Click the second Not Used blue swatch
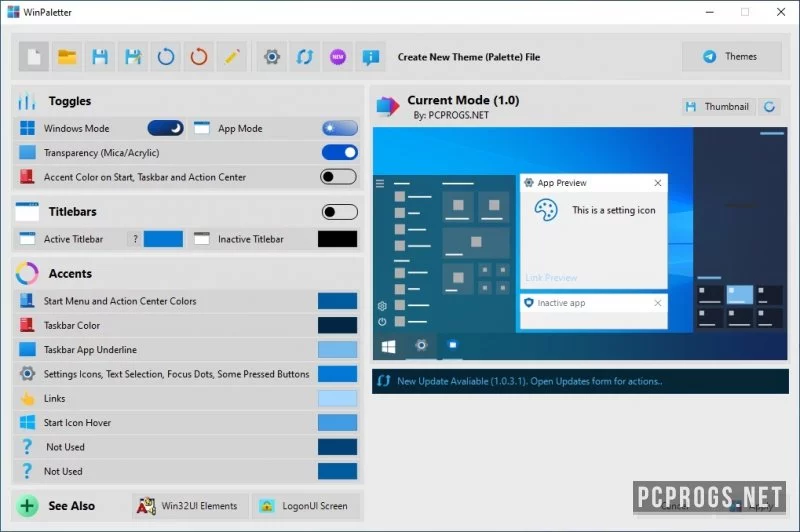 (337, 471)
